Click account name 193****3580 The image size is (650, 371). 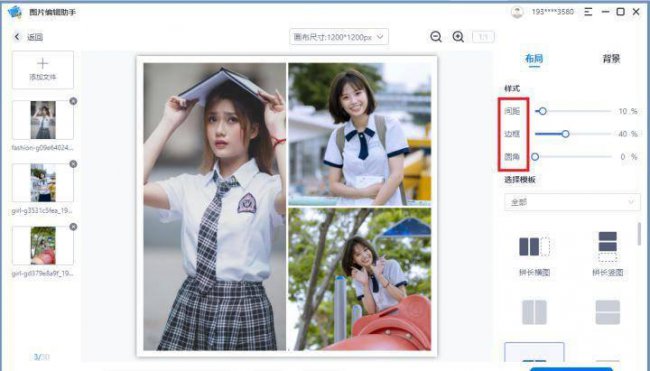553,12
